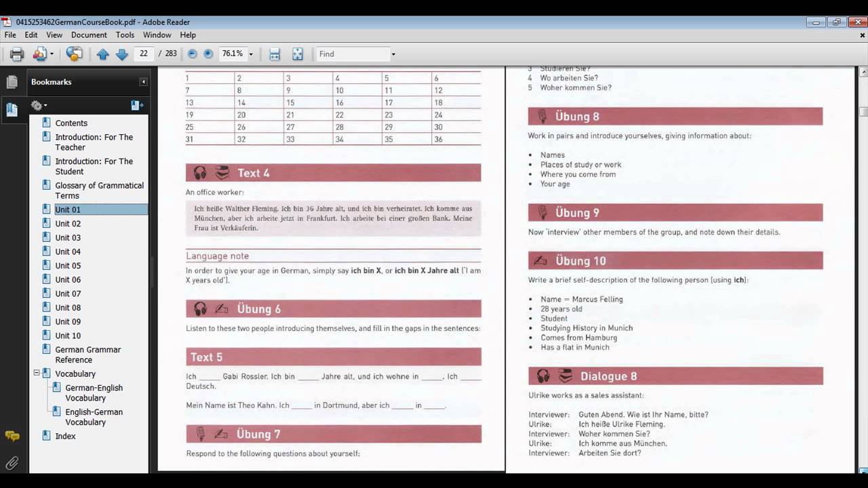Jump to the Unit 03 bookmark

click(x=68, y=238)
